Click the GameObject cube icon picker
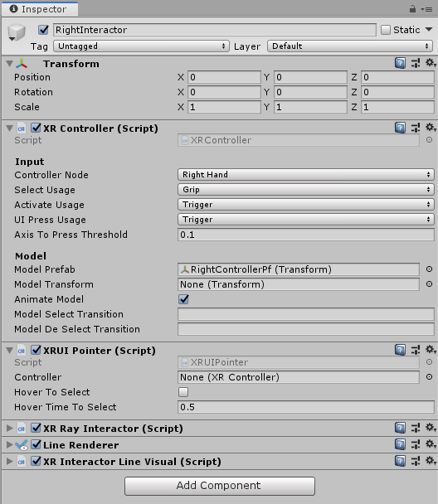 16,32
